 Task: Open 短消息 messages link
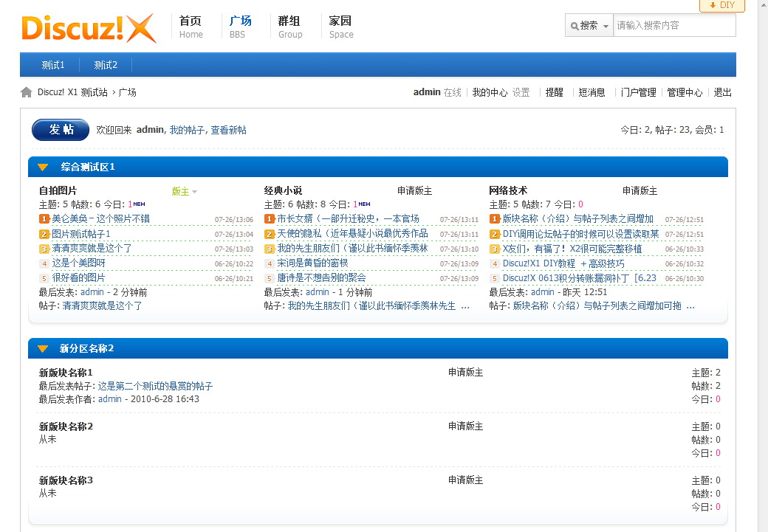[x=592, y=92]
